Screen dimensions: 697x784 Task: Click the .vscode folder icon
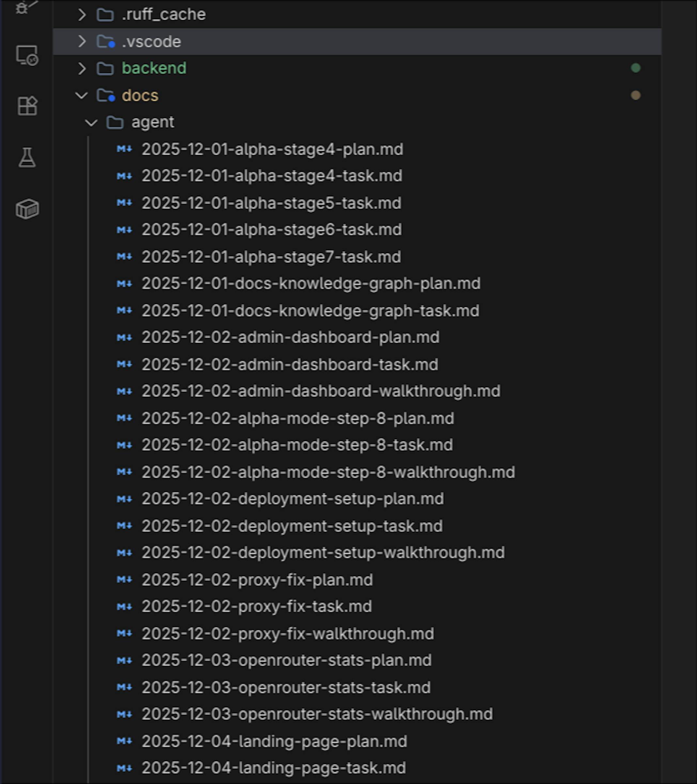click(x=105, y=41)
